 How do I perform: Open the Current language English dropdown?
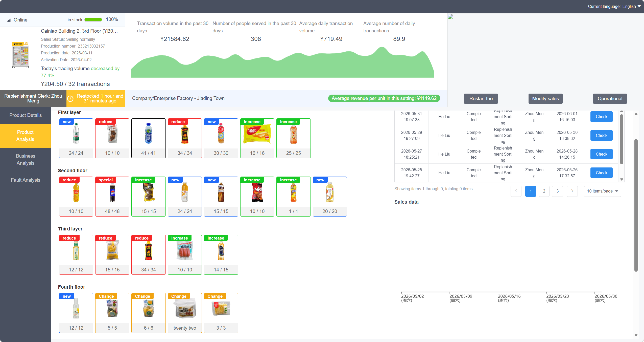[x=614, y=6]
